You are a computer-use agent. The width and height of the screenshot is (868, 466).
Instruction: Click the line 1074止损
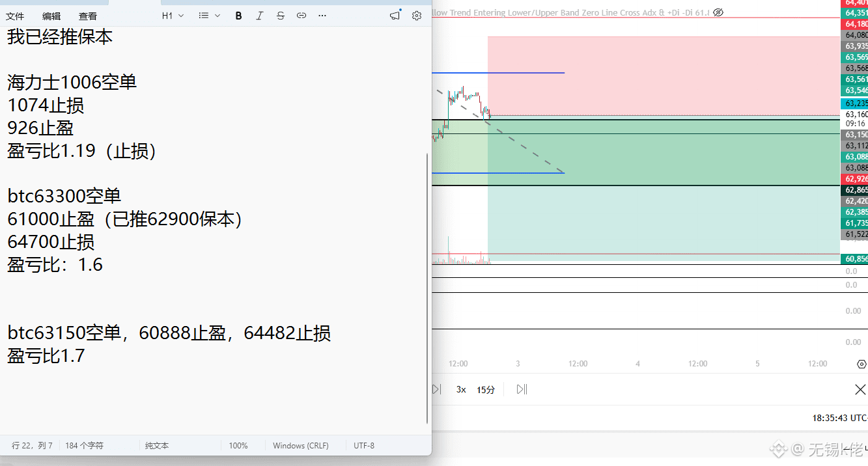tap(46, 105)
